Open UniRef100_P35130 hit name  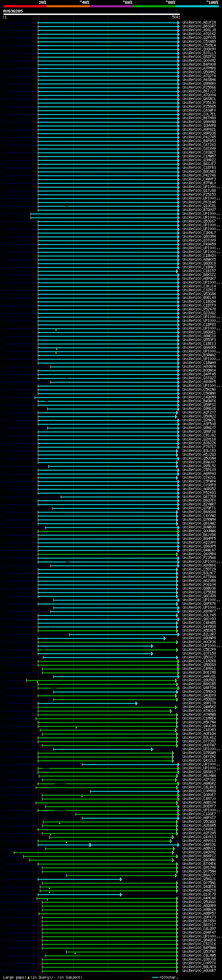point(199,103)
